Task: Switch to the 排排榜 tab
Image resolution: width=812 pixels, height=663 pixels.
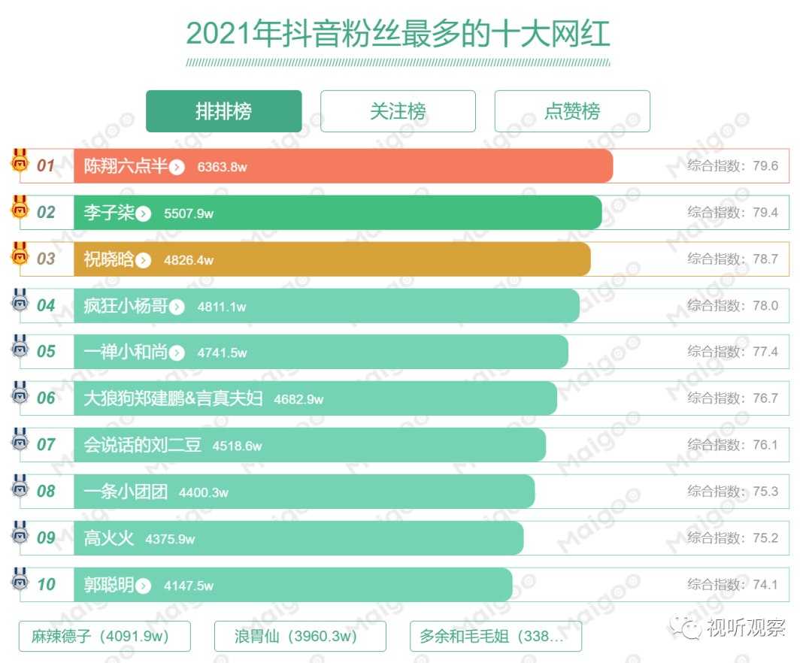Action: [224, 111]
